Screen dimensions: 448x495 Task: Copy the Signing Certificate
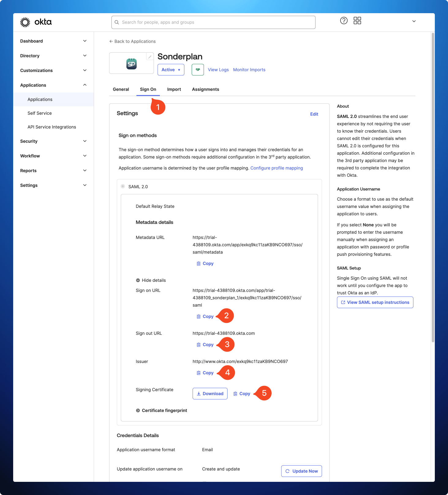click(x=242, y=394)
